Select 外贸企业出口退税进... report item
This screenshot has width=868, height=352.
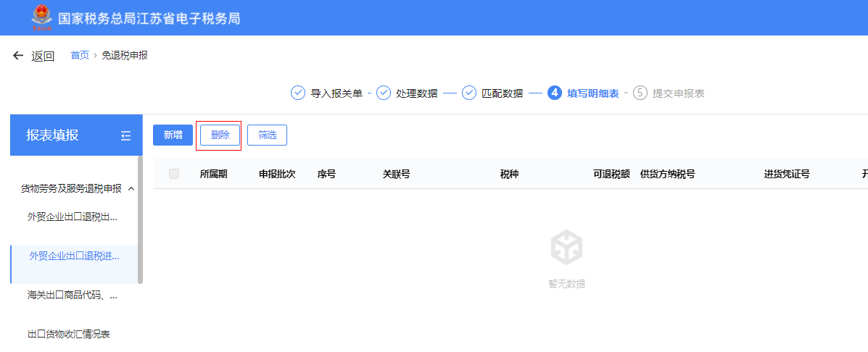click(x=74, y=256)
